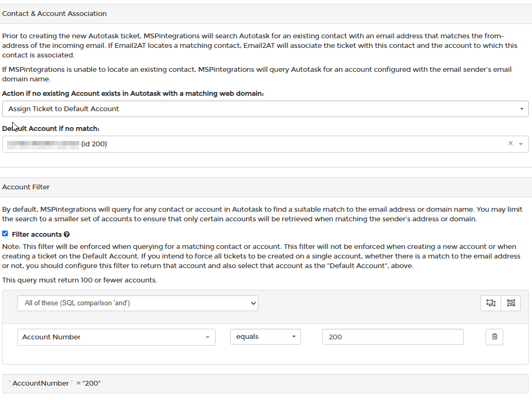Clear the selected Default Account
Screen dimensions: 532x400
pyautogui.click(x=510, y=144)
